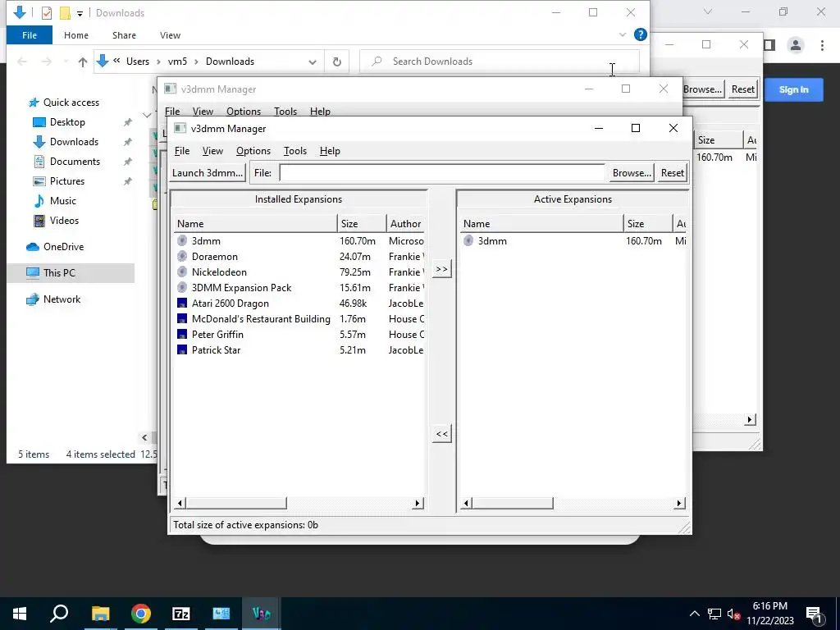Click the Nickelodeon disc icon
This screenshot has width=840, height=630.
182,272
